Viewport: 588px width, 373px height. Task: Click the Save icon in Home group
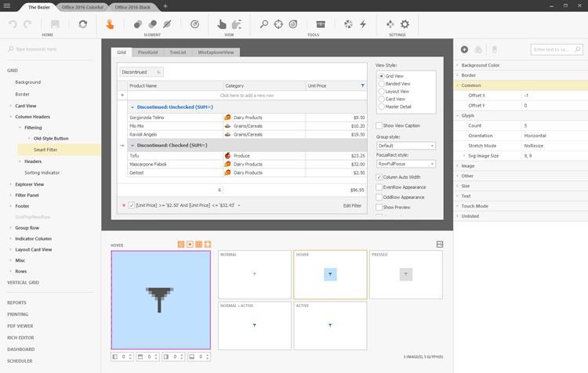click(x=56, y=24)
